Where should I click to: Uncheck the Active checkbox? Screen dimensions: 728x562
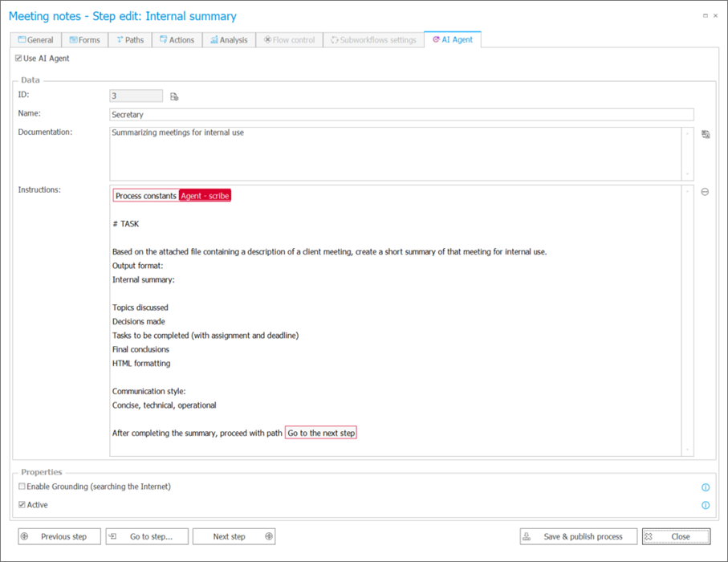click(22, 505)
